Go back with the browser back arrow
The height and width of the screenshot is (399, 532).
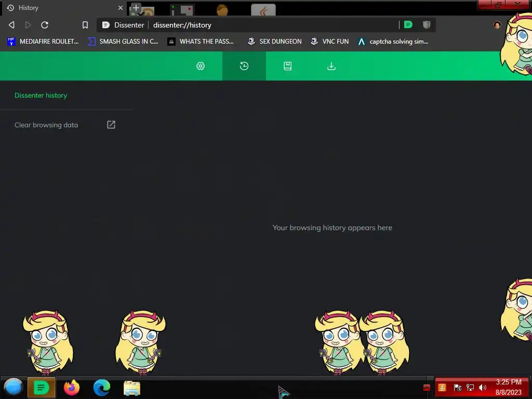(x=11, y=25)
